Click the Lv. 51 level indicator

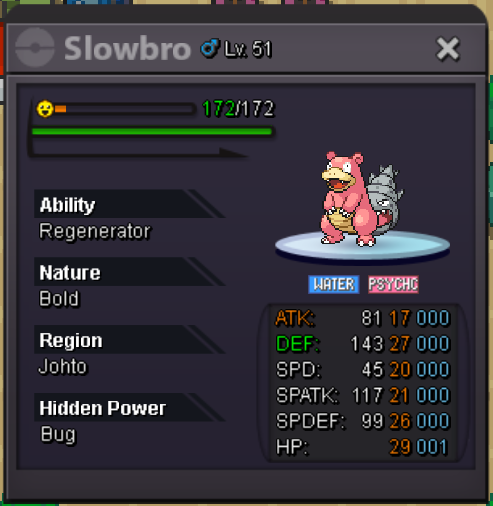(x=248, y=49)
